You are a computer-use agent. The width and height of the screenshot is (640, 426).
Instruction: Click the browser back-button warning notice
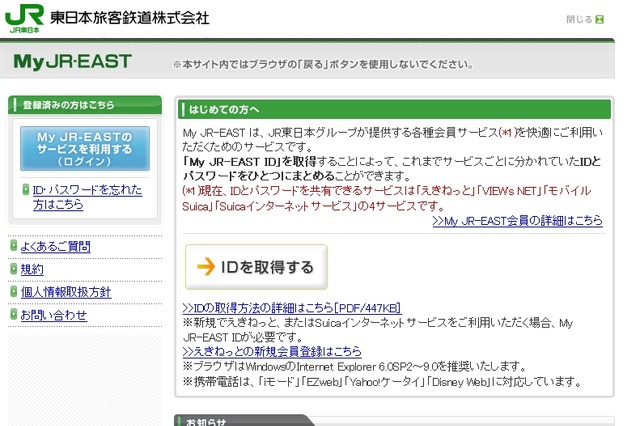[323, 64]
